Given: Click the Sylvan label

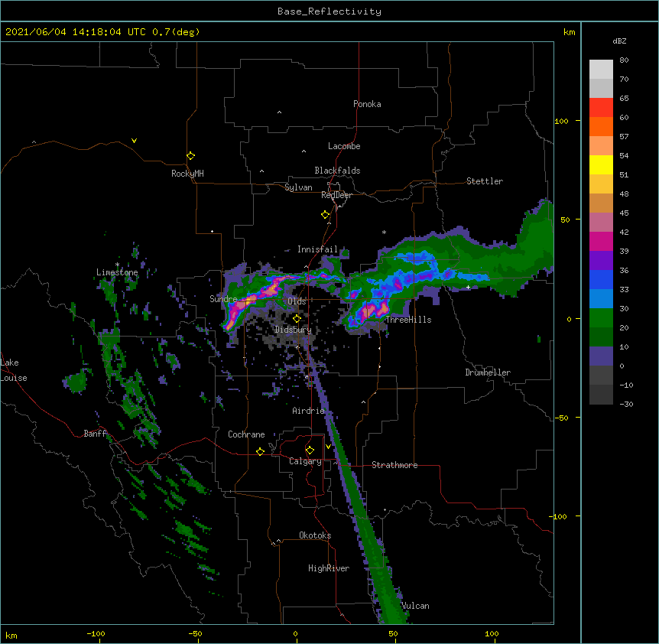Looking at the screenshot, I should [298, 187].
